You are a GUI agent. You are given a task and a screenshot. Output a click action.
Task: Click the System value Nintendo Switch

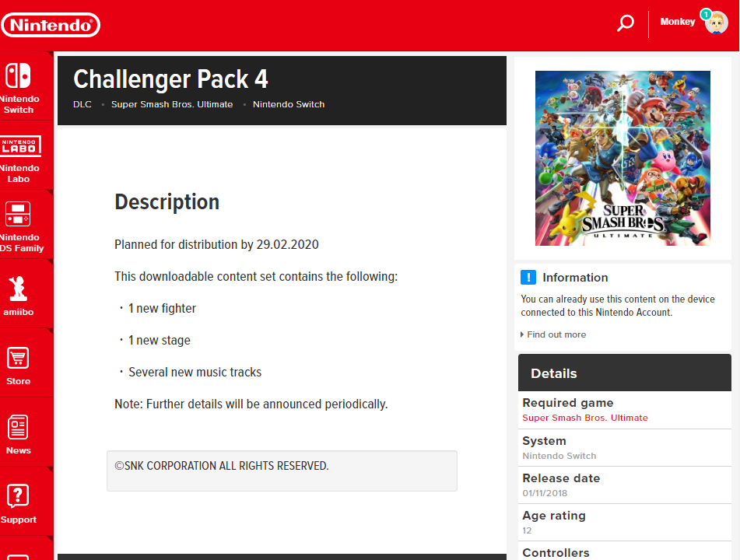point(559,456)
